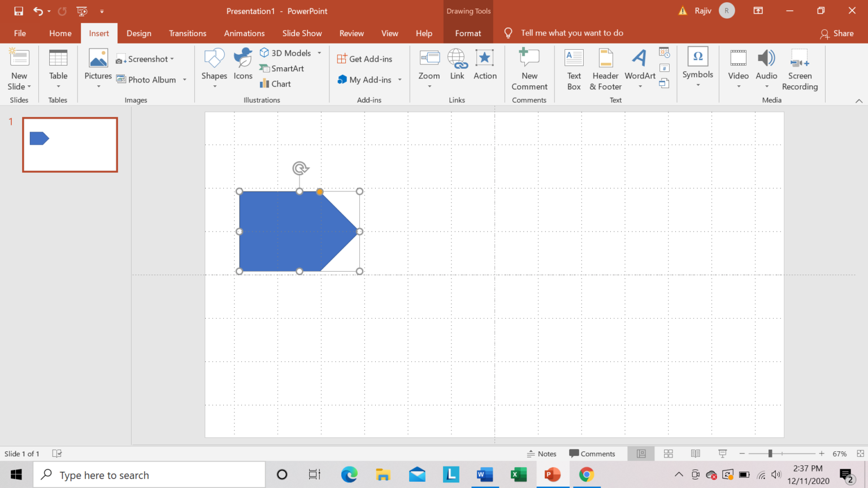868x488 pixels.
Task: Toggle the Notes pane
Action: pos(541,454)
